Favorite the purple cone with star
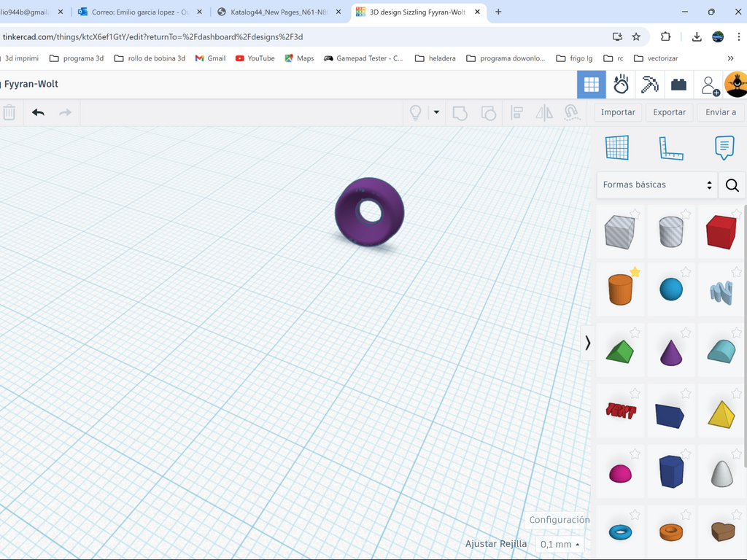The height and width of the screenshot is (560, 747). click(686, 332)
